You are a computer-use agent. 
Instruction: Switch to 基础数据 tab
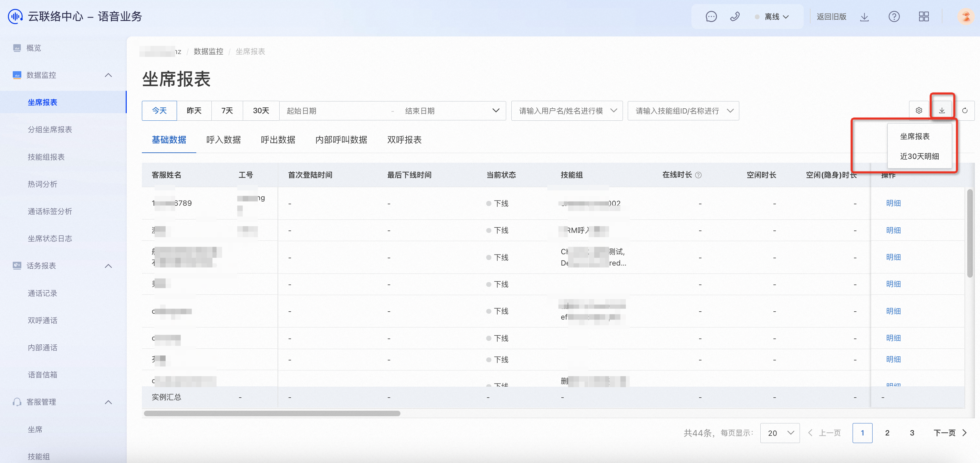[169, 140]
